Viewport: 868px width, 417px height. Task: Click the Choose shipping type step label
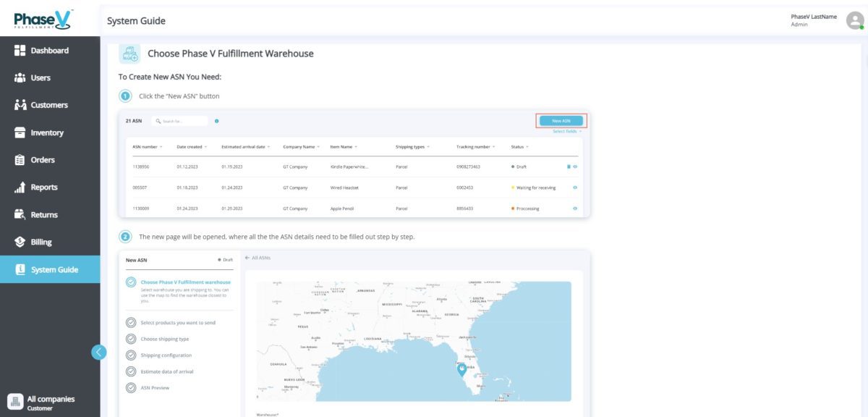(x=165, y=339)
